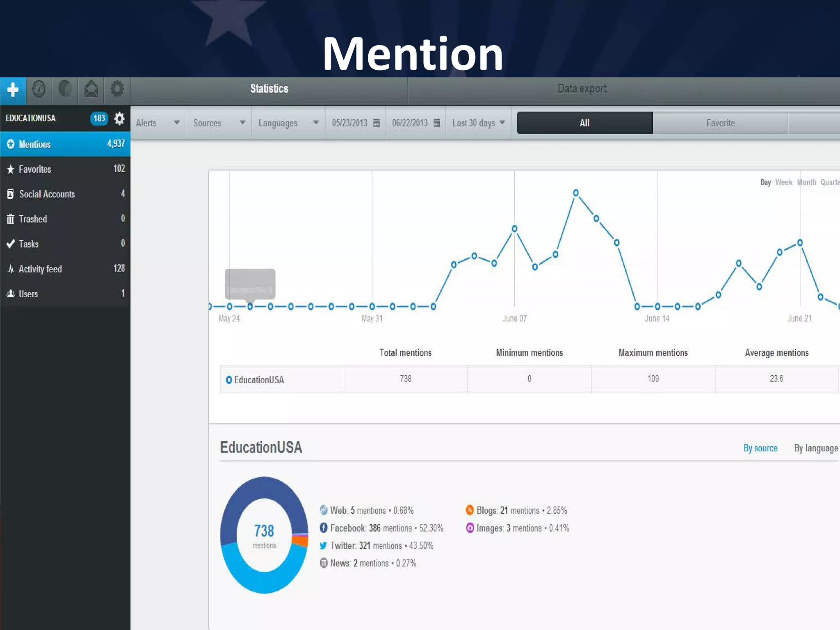Viewport: 840px width, 630px height.
Task: Click the By language link
Action: click(816, 448)
